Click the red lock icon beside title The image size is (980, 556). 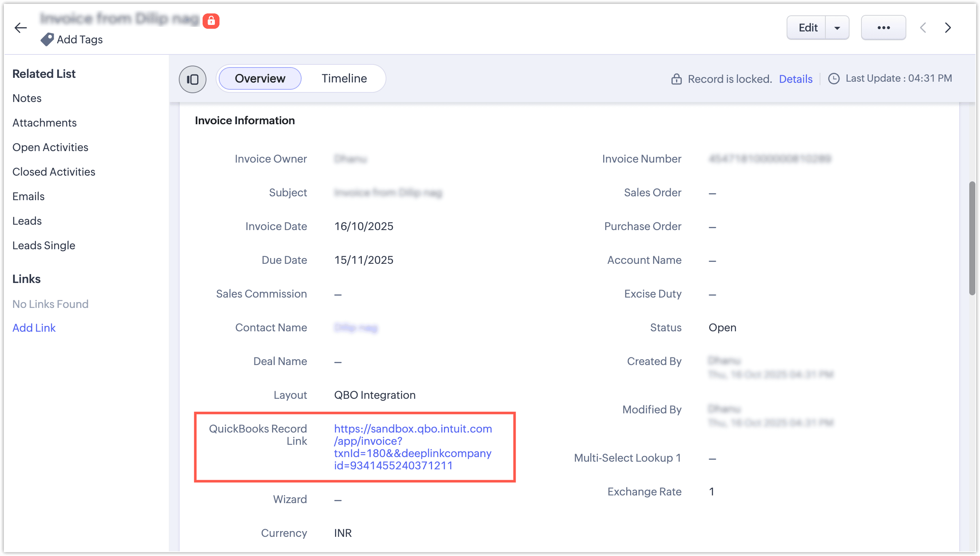pos(211,21)
